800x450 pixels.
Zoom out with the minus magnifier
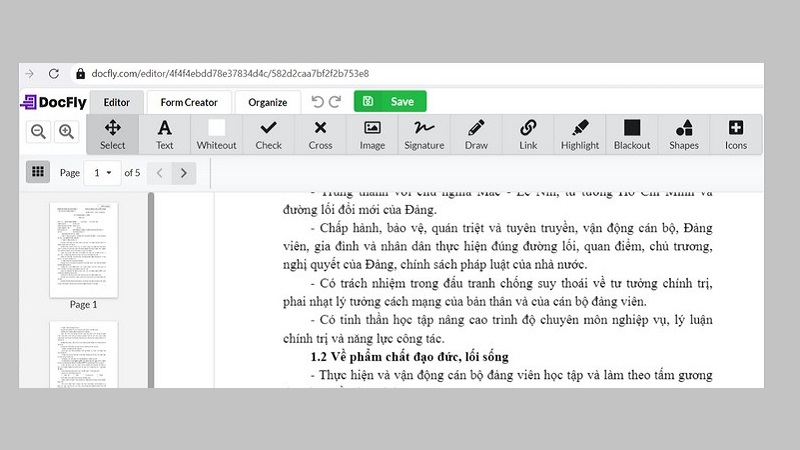(38, 132)
